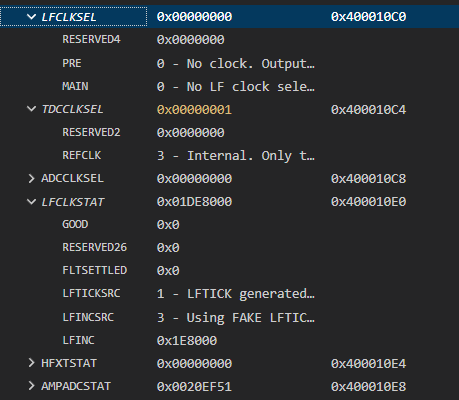The image size is (459, 400).
Task: Click RESERVED26 value 0x0
Action: (x=168, y=248)
